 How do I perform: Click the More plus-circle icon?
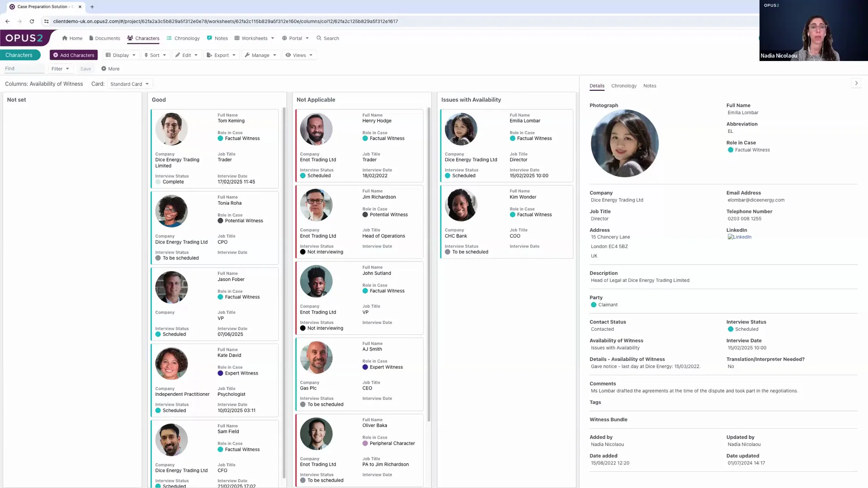104,69
